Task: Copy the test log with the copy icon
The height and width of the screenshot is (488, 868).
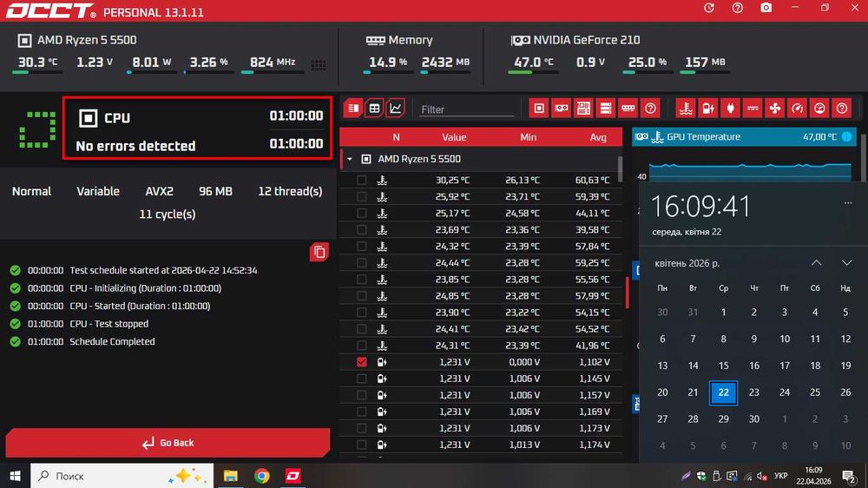Action: [319, 252]
